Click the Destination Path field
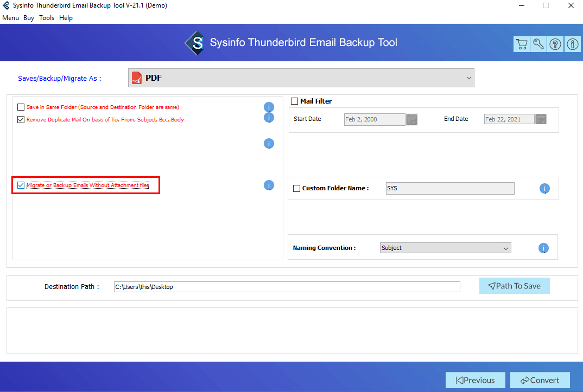Screen dimensions: 583x392 (x=287, y=287)
